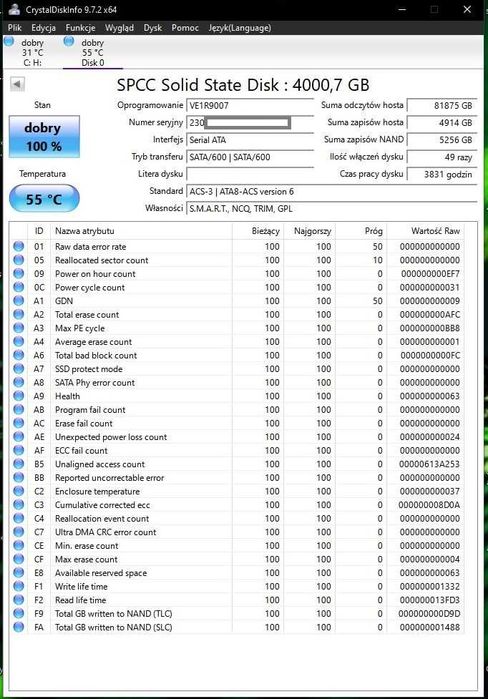Image resolution: width=488 pixels, height=699 pixels.
Task: Click raw value 00000008D0A
Action: click(x=429, y=505)
